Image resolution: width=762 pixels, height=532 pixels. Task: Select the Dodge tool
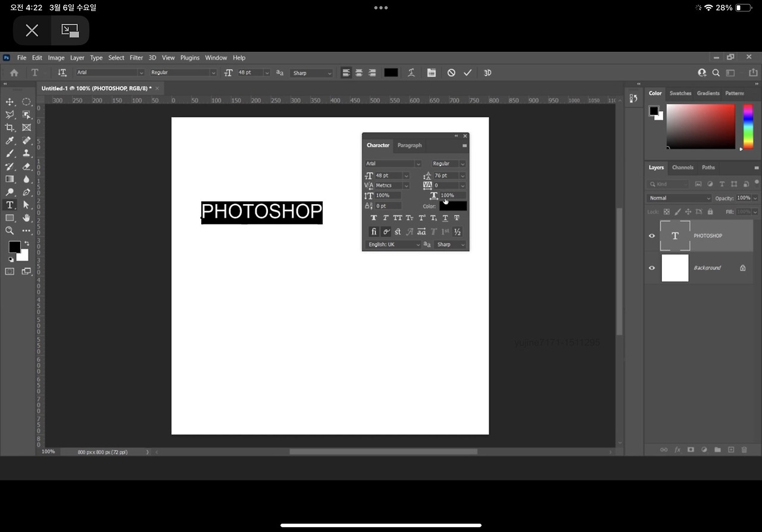point(10,192)
